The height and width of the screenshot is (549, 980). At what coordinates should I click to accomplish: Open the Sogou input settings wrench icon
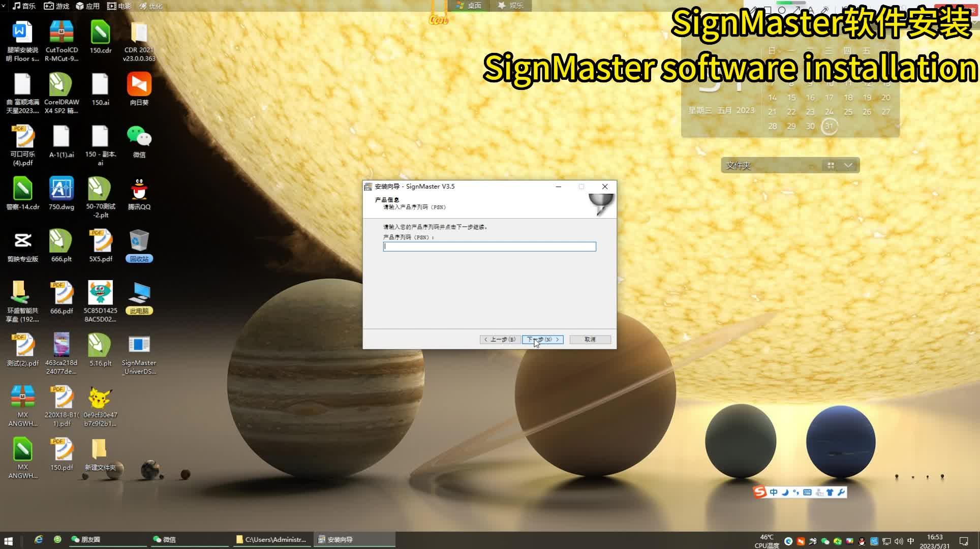click(x=841, y=492)
